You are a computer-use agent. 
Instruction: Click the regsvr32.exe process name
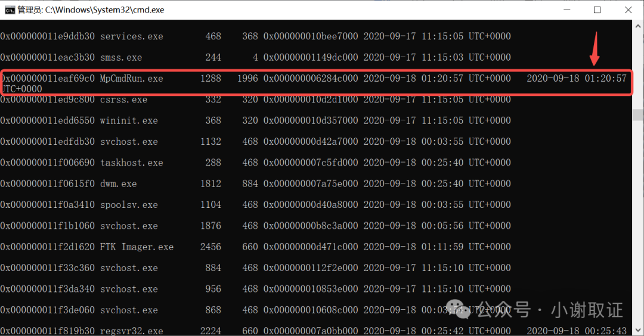[131, 331]
